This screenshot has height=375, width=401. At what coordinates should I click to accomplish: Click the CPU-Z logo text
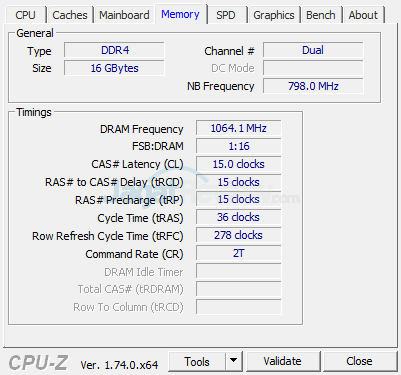(x=38, y=363)
